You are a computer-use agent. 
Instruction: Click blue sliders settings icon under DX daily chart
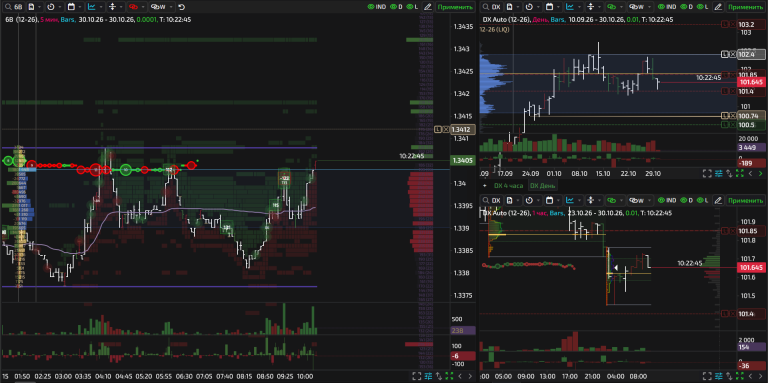coord(719,173)
